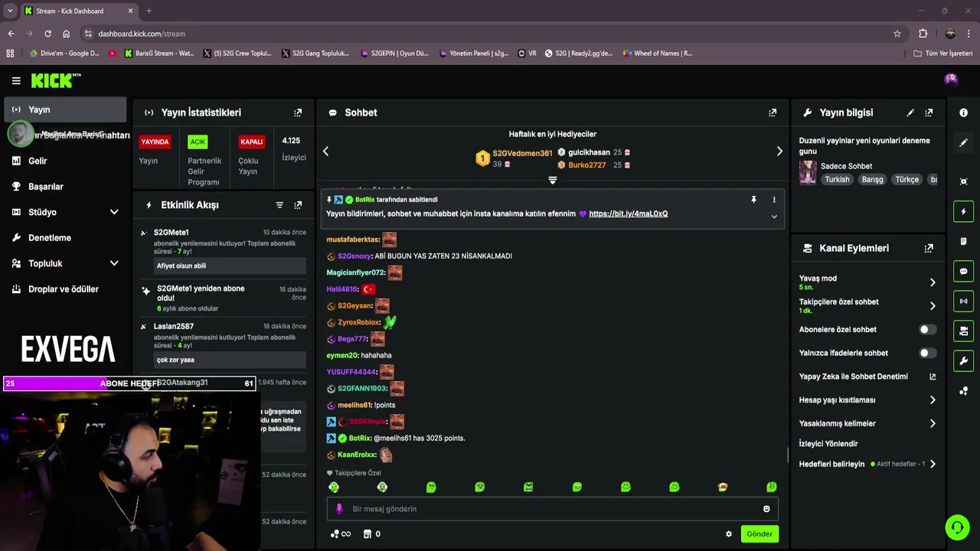This screenshot has height=551, width=980.
Task: Open chat settings gear next to Gönder
Action: 729,534
